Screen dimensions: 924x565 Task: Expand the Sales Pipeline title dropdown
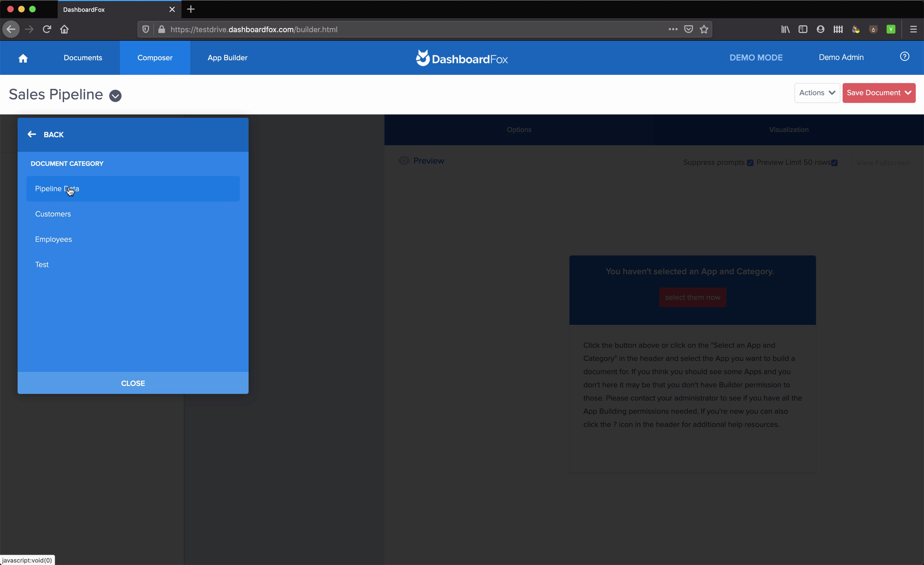[115, 96]
